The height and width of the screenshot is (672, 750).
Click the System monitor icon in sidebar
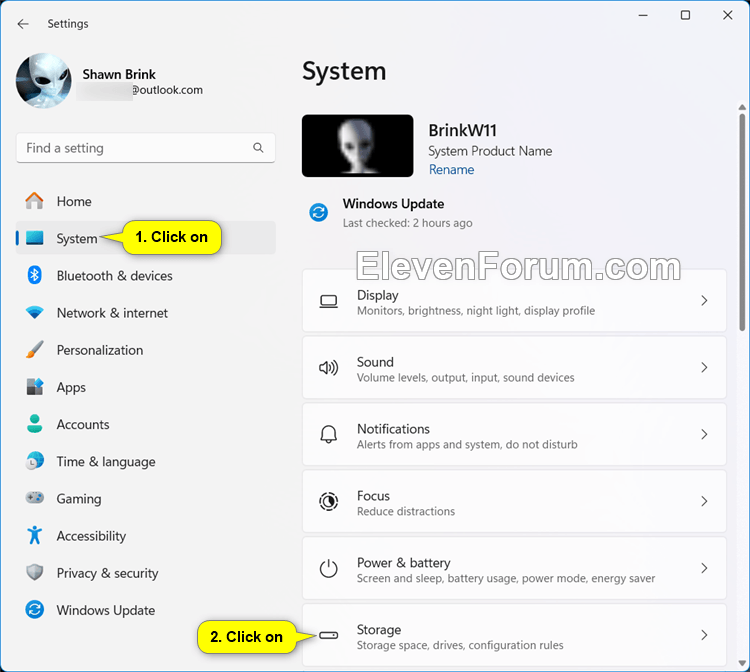click(34, 238)
